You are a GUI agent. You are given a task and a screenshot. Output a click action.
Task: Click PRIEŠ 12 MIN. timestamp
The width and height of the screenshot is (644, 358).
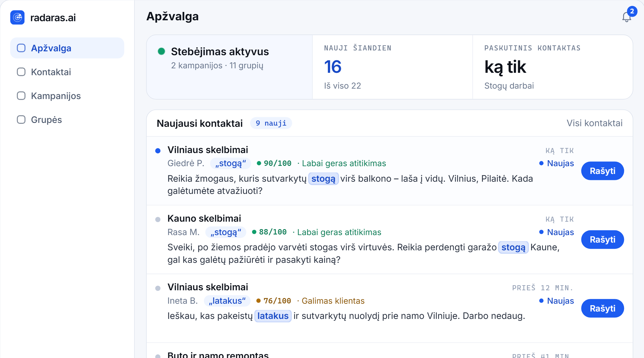(x=543, y=288)
